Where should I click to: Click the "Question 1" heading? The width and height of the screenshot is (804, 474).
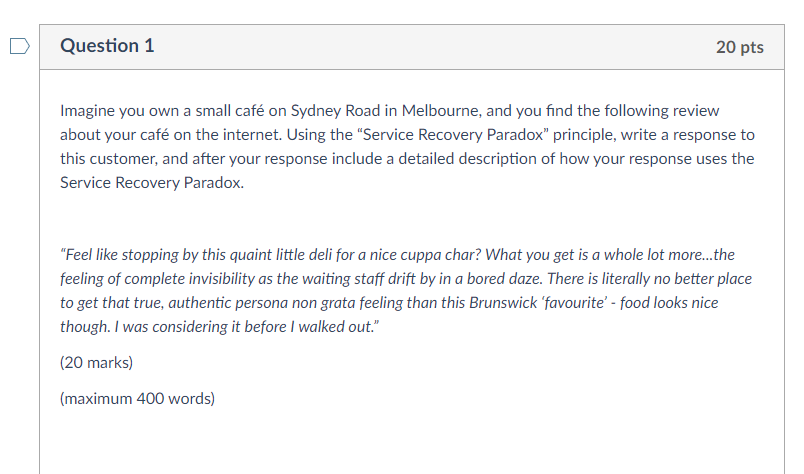(107, 46)
